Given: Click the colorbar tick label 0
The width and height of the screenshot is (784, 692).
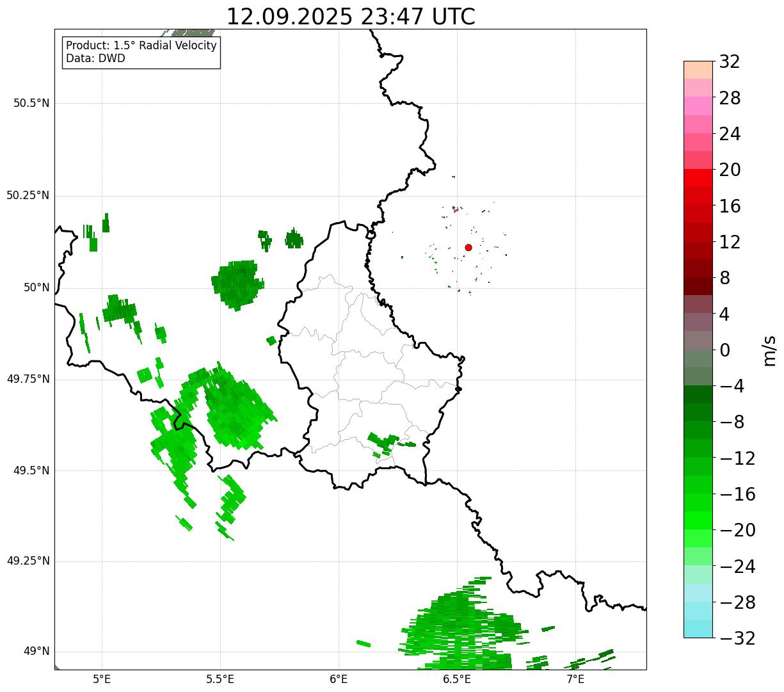Looking at the screenshot, I should pos(724,350).
